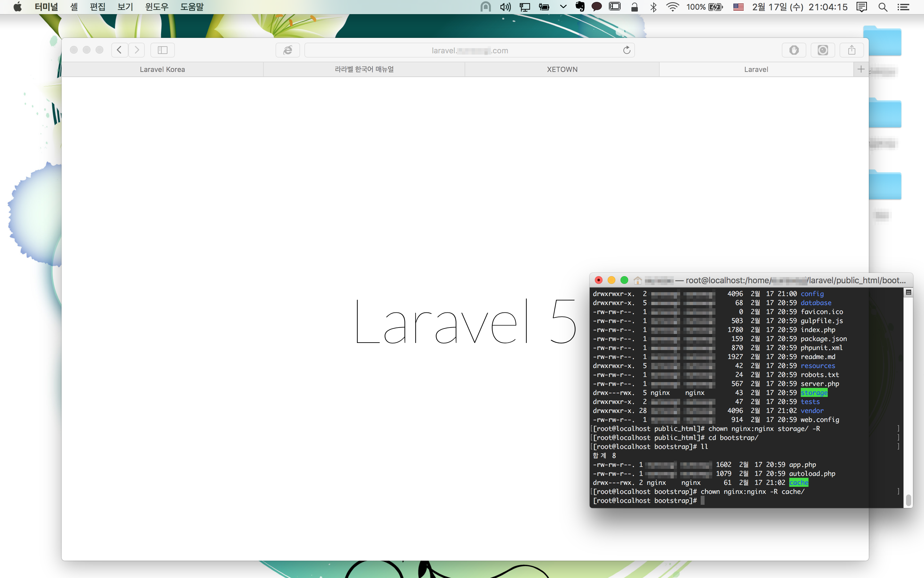This screenshot has width=924, height=578.
Task: Open a new Safari tab with plus button
Action: (861, 70)
